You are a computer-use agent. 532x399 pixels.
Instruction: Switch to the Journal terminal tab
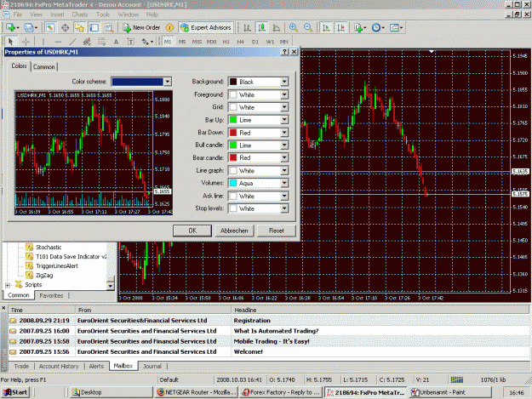pyautogui.click(x=152, y=366)
